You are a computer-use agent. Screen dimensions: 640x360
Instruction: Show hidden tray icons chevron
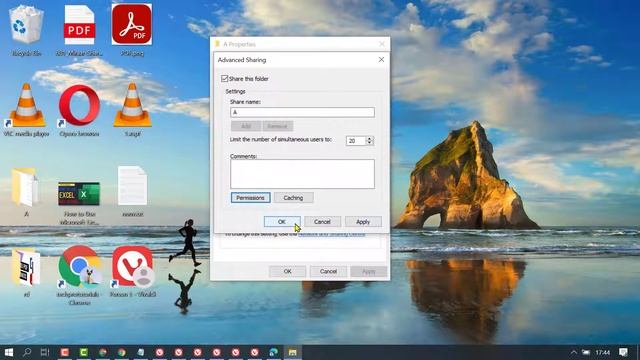click(573, 352)
